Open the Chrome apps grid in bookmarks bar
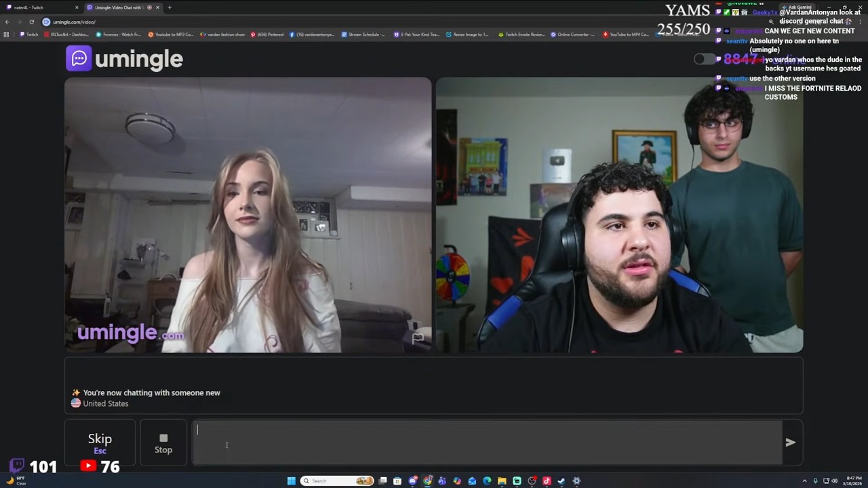Viewport: 868px width, 488px height. coord(6,35)
